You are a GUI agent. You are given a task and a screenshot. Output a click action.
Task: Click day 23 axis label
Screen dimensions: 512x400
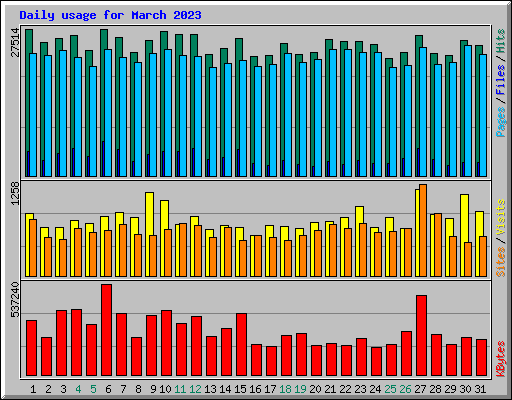360,389
